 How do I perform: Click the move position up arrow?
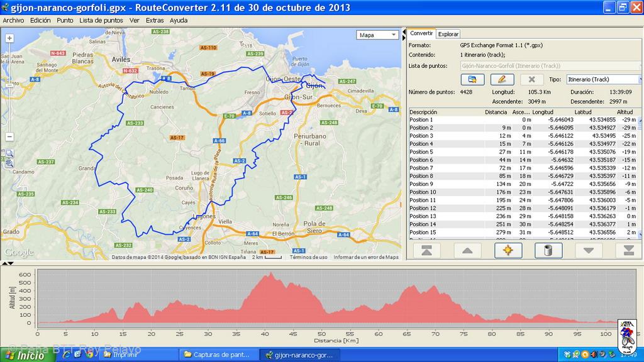(467, 250)
